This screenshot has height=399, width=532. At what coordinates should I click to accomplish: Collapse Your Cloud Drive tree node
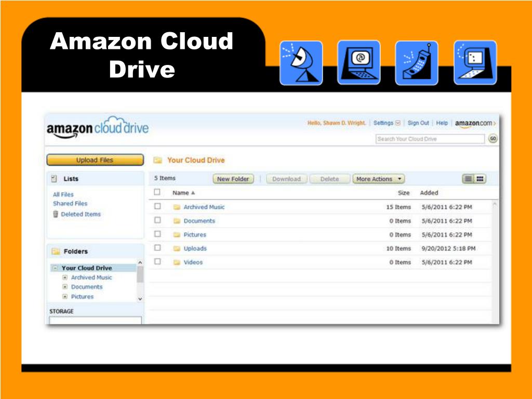coord(55,268)
